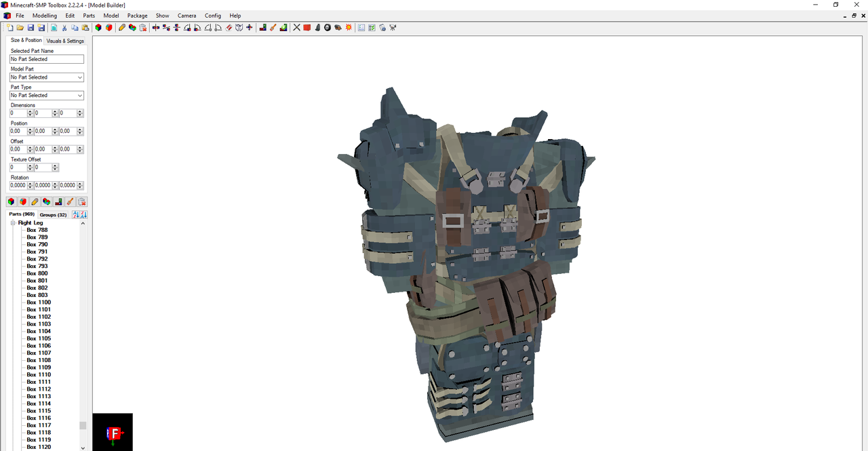Click the Open folder icon in toolbar
The image size is (868, 451).
click(x=20, y=28)
